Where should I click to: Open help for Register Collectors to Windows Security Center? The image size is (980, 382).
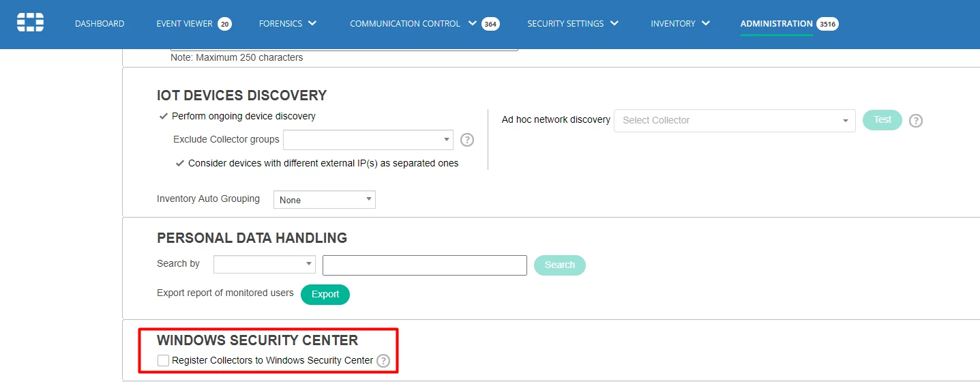[383, 361]
